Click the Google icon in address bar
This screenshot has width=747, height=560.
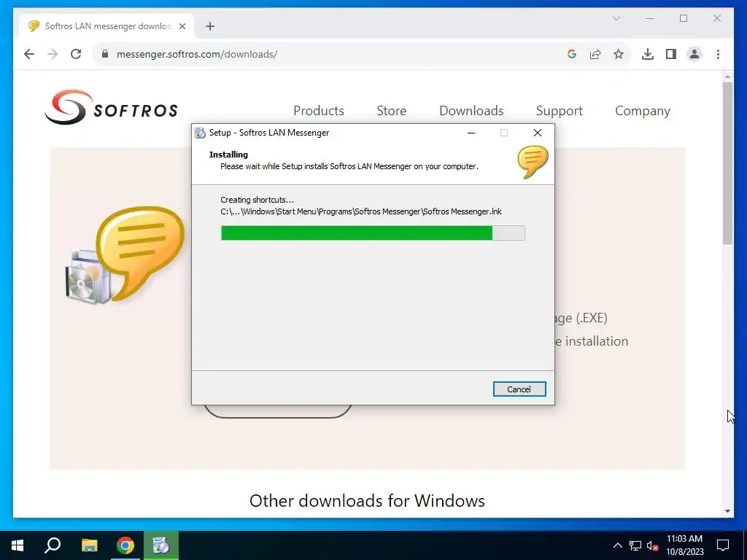click(572, 54)
